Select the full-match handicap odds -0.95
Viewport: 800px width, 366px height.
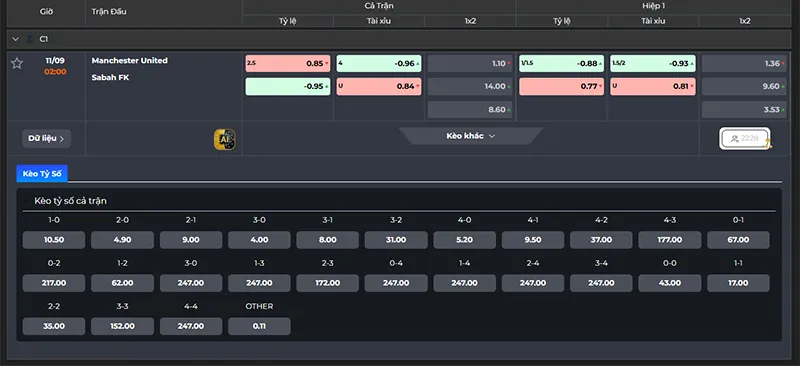(288, 86)
